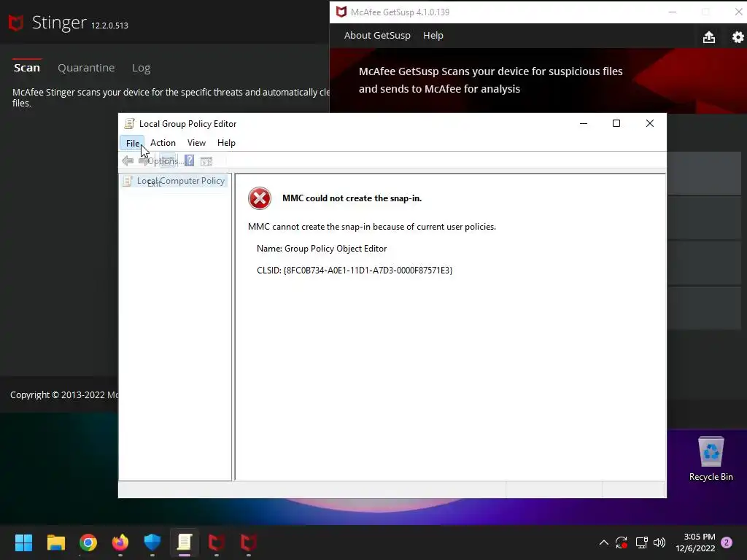
Task: Click the first McAfee taskbar icon
Action: tap(216, 542)
